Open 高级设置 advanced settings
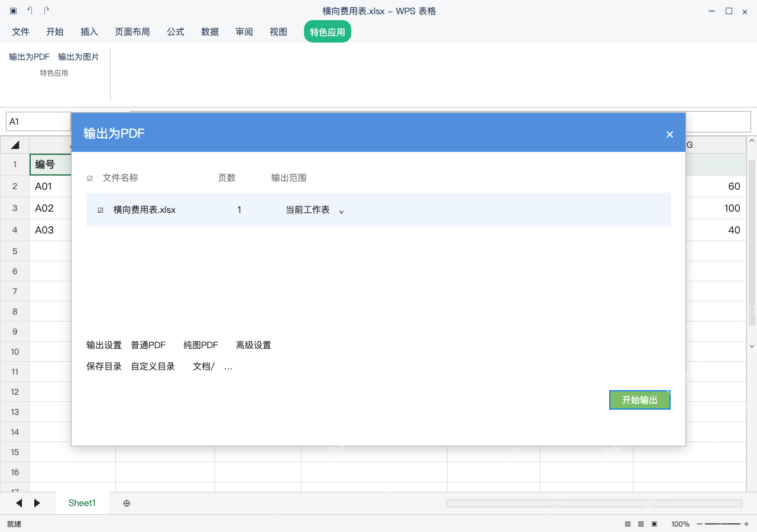Viewport: 757px width, 532px height. (x=254, y=345)
